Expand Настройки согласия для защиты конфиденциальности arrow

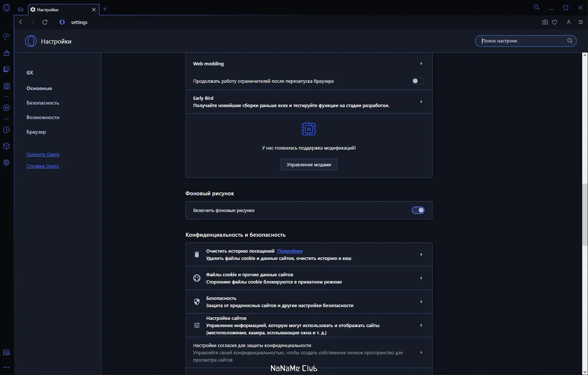coord(421,352)
